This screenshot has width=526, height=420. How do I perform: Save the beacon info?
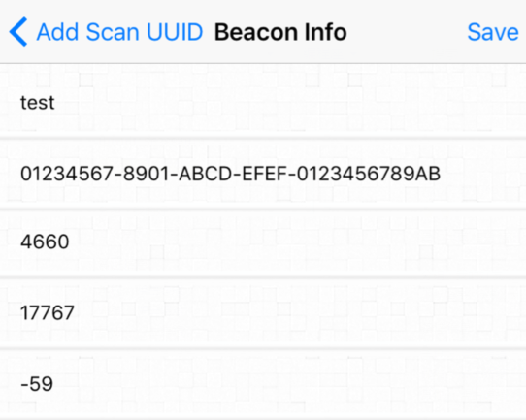point(493,32)
